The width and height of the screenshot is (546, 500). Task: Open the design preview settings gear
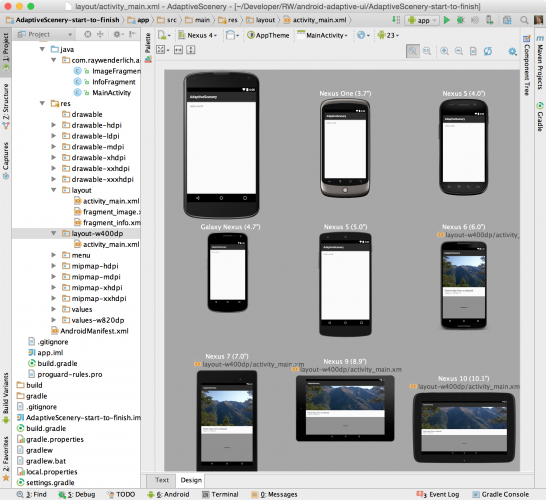512,52
